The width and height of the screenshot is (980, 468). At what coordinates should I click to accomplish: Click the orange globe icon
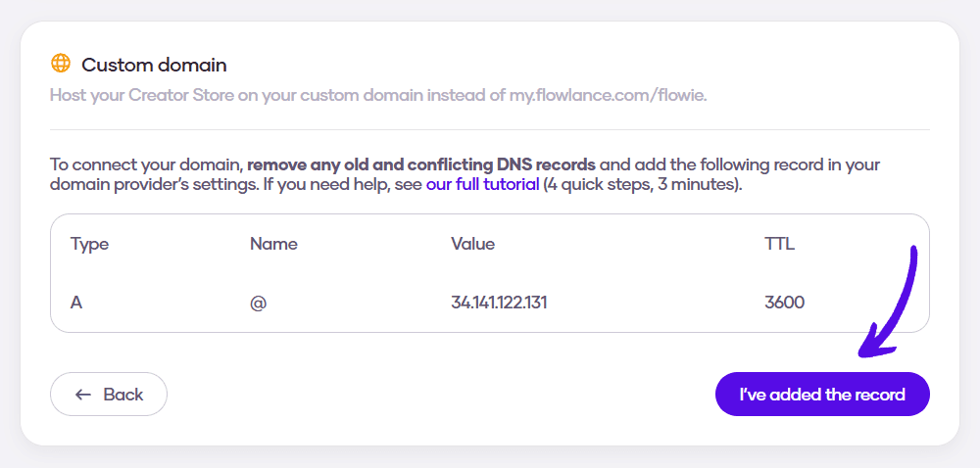[x=61, y=63]
